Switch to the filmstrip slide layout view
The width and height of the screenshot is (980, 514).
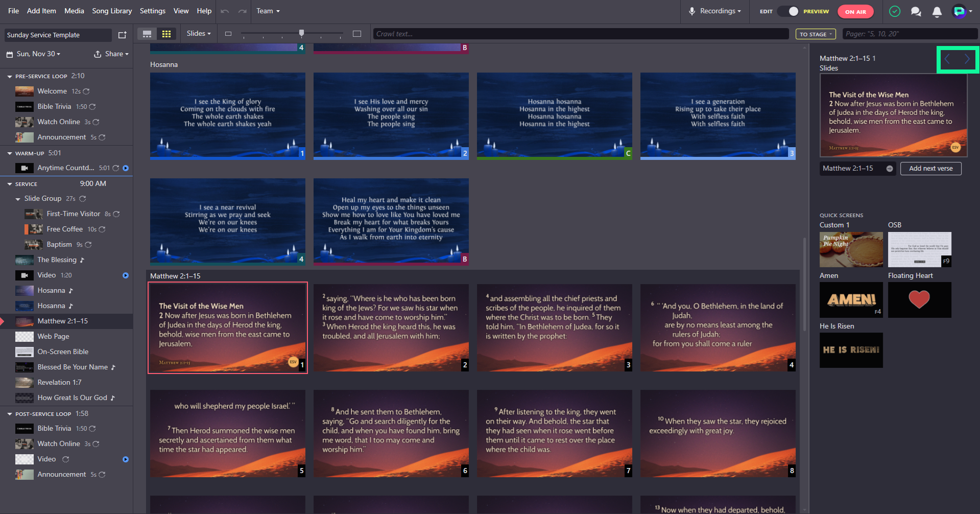[147, 34]
